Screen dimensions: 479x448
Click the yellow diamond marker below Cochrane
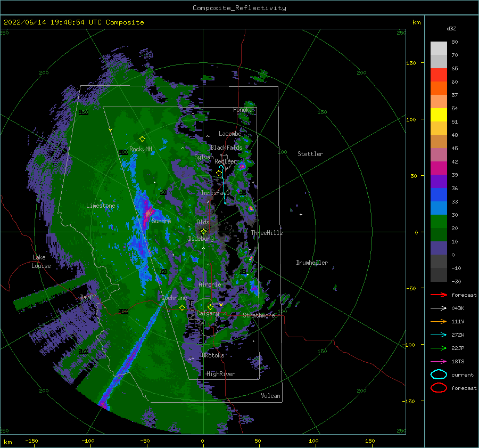tap(183, 307)
